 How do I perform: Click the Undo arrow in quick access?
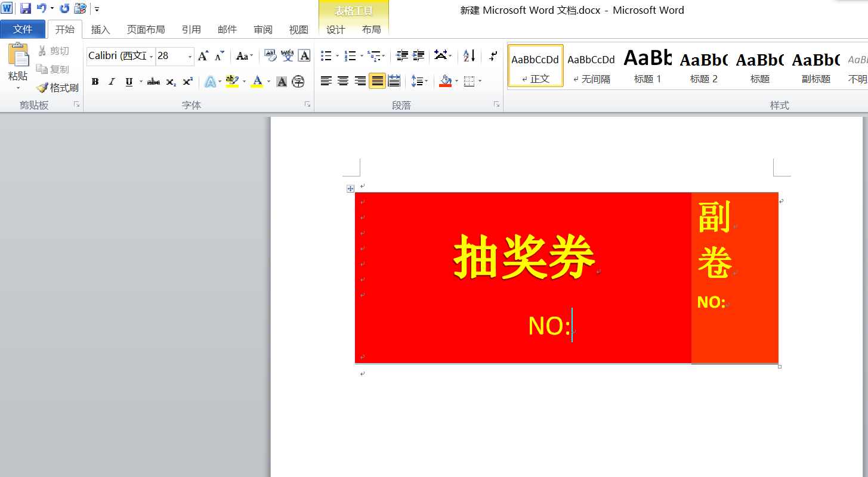[42, 8]
